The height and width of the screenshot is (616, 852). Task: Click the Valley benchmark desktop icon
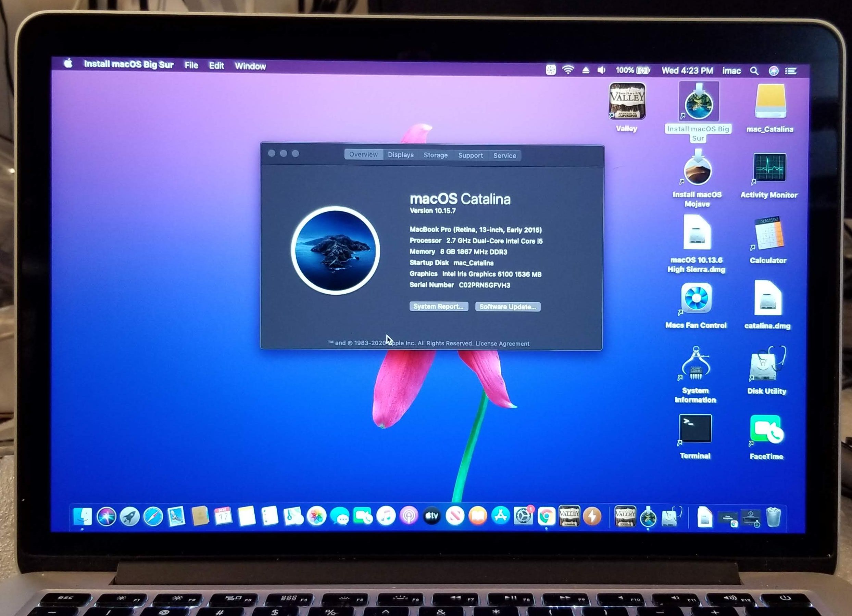click(x=627, y=101)
